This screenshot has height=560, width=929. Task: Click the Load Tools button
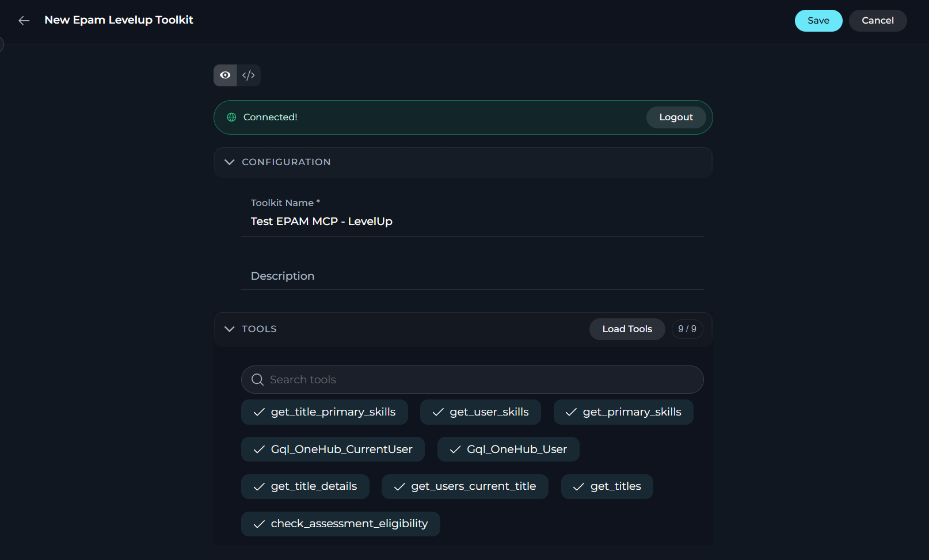(x=627, y=329)
